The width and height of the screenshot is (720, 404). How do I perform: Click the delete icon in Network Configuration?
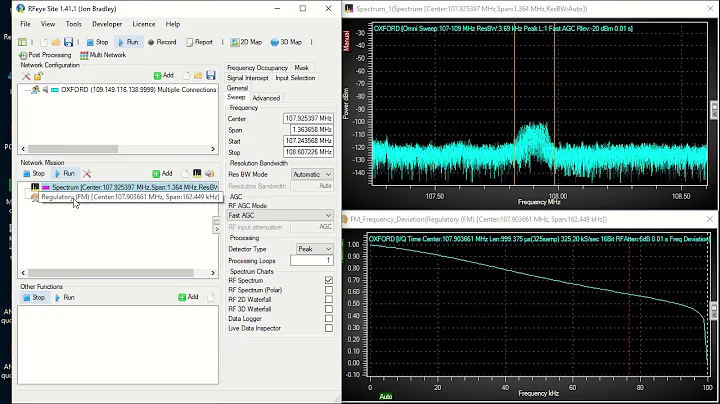pos(26,76)
